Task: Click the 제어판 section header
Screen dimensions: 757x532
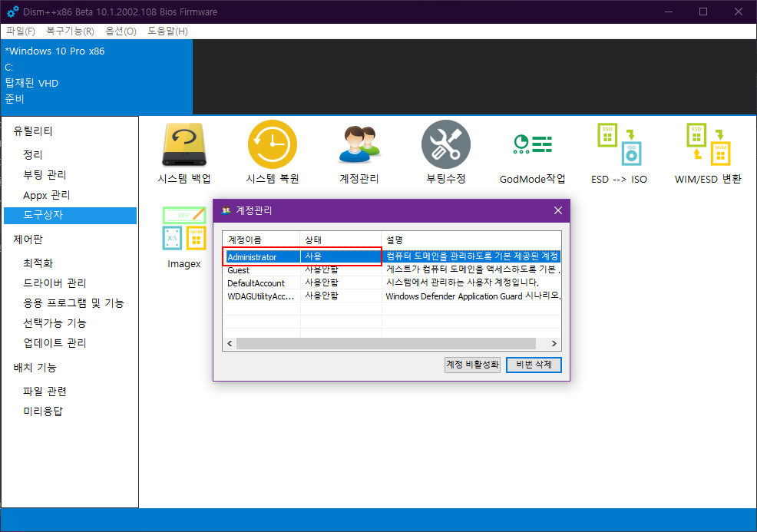Action: click(x=28, y=240)
